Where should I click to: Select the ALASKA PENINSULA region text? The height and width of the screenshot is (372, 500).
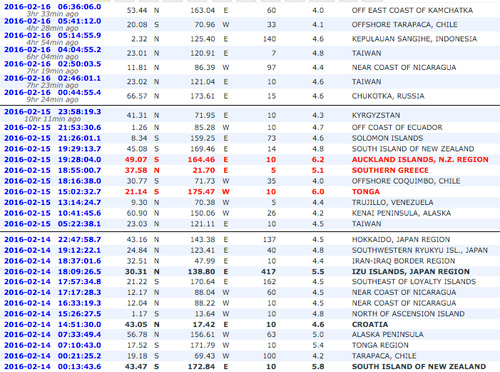[x=388, y=334]
